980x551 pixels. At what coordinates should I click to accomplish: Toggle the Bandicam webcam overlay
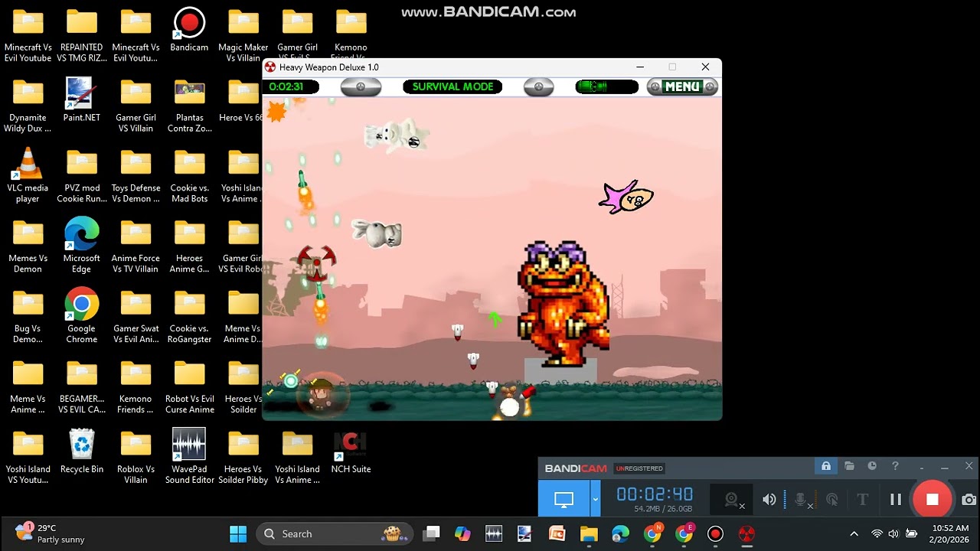[x=733, y=500]
